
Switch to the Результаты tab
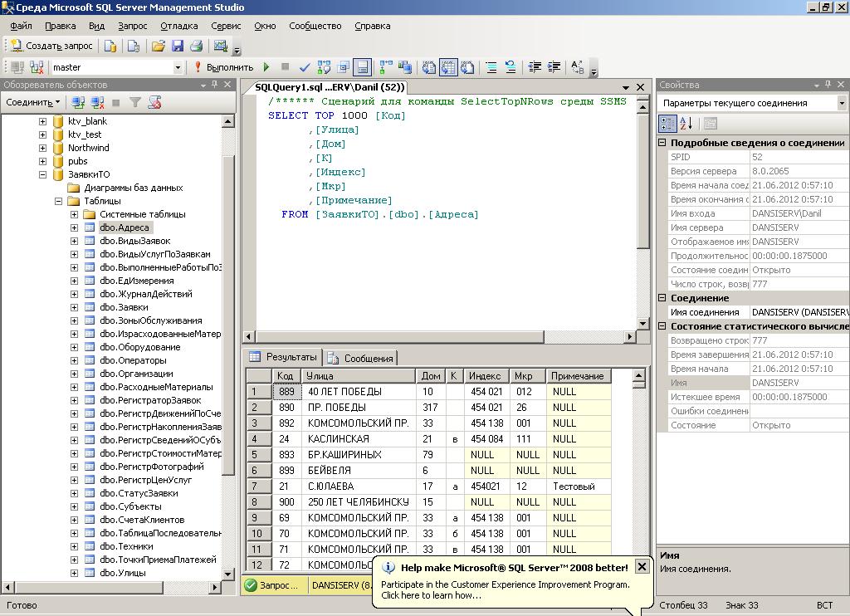(283, 357)
